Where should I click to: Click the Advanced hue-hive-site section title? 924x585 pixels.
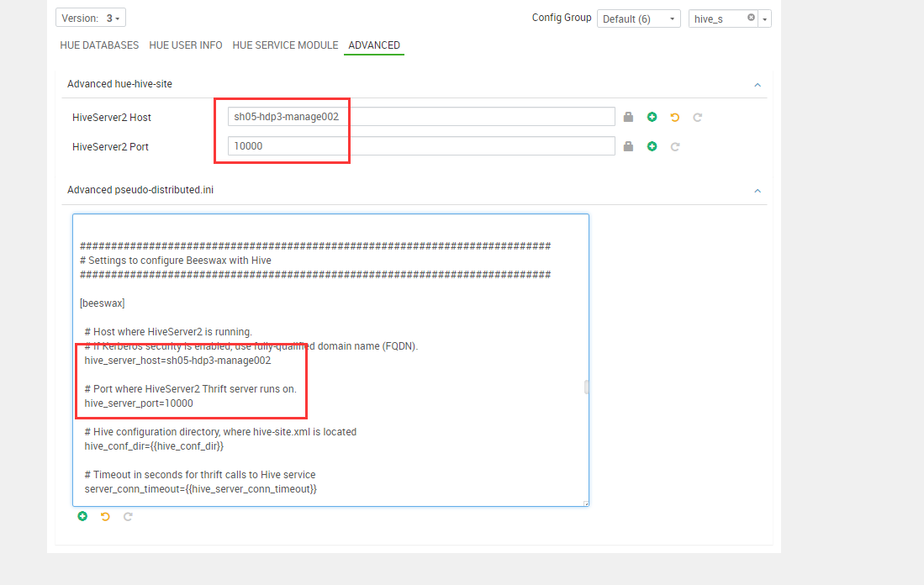pyautogui.click(x=119, y=84)
